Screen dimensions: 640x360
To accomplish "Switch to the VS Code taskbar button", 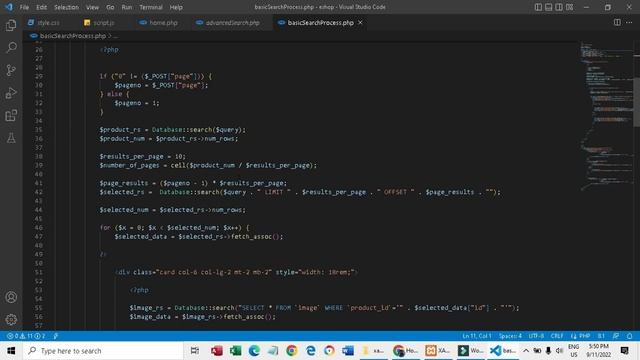I will coord(503,351).
